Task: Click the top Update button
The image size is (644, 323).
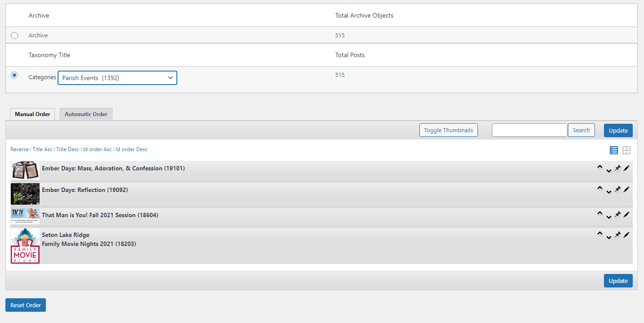Action: pyautogui.click(x=618, y=130)
